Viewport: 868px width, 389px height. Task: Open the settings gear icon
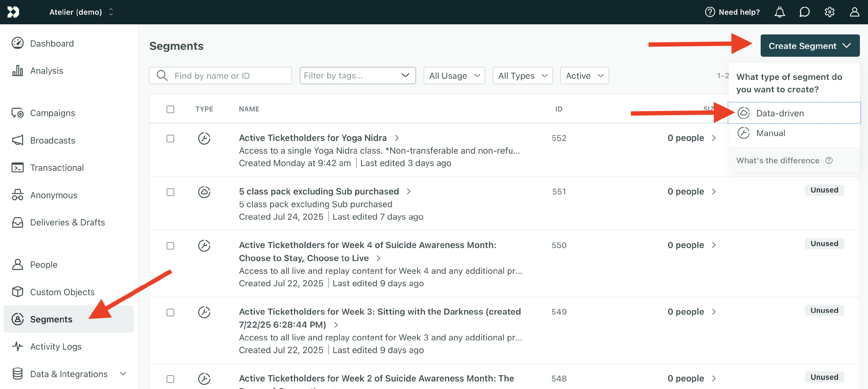829,12
